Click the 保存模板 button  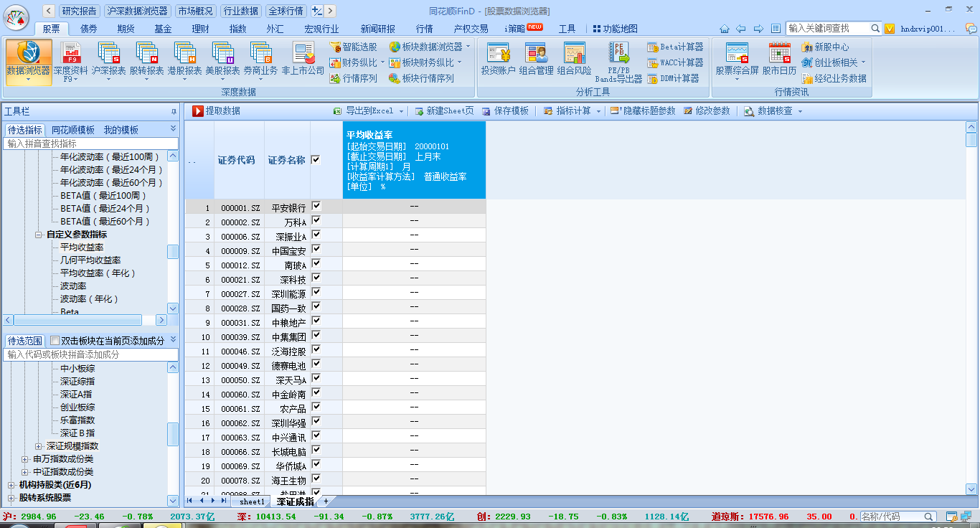pos(506,111)
